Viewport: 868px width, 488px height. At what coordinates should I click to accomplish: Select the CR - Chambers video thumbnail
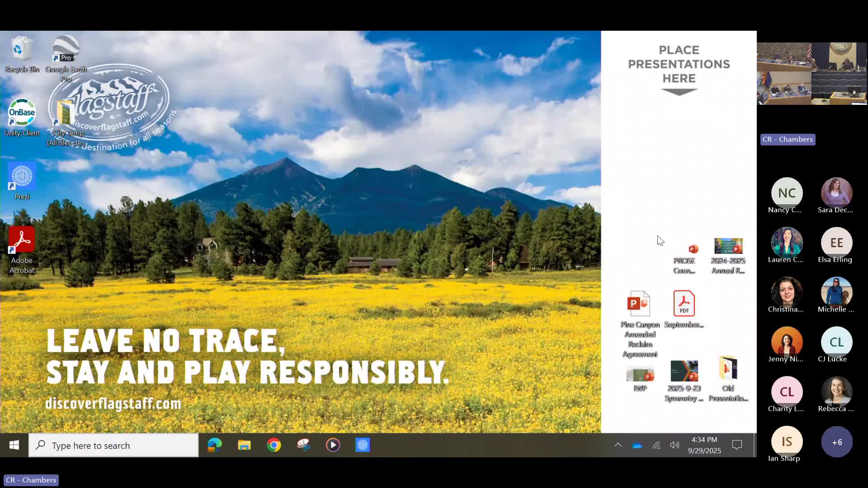pos(812,74)
